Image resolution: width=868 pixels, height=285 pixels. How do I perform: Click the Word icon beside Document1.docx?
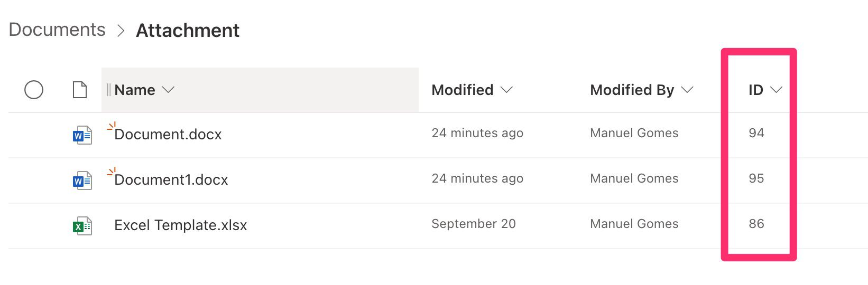(82, 181)
